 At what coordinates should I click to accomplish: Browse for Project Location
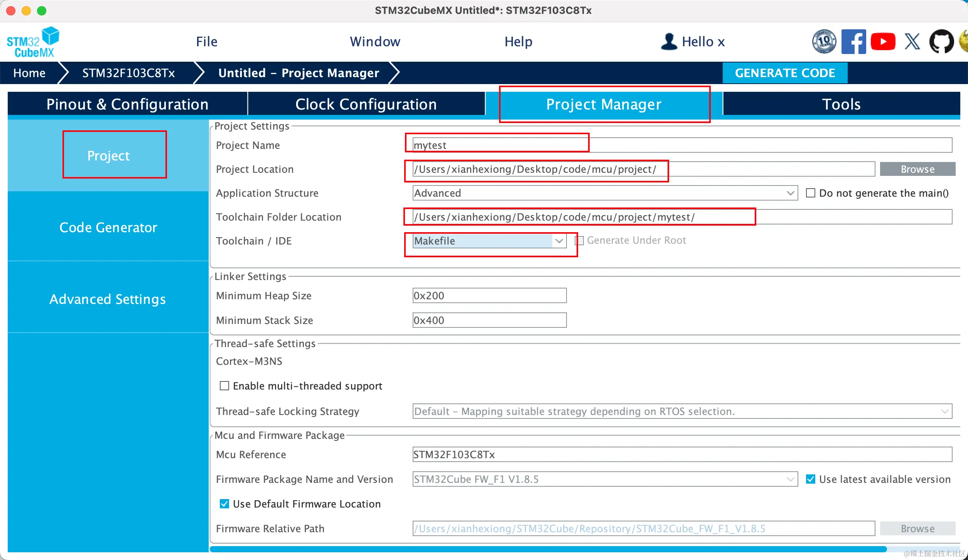917,169
